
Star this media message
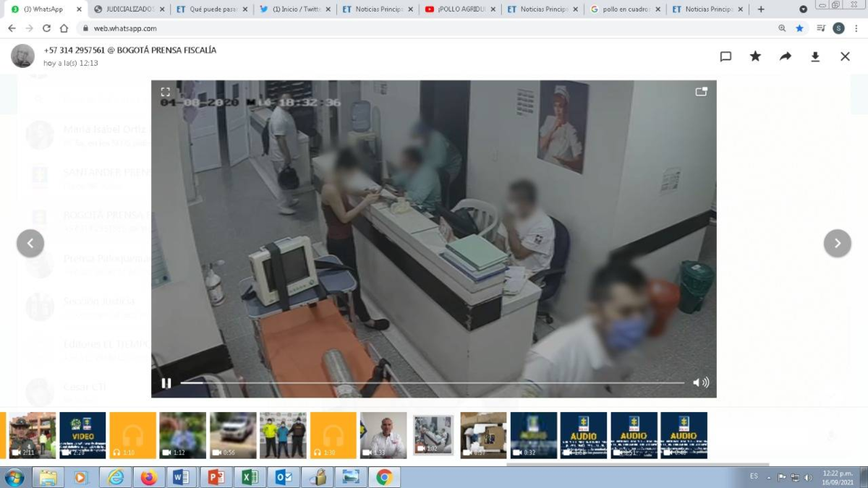coord(755,56)
